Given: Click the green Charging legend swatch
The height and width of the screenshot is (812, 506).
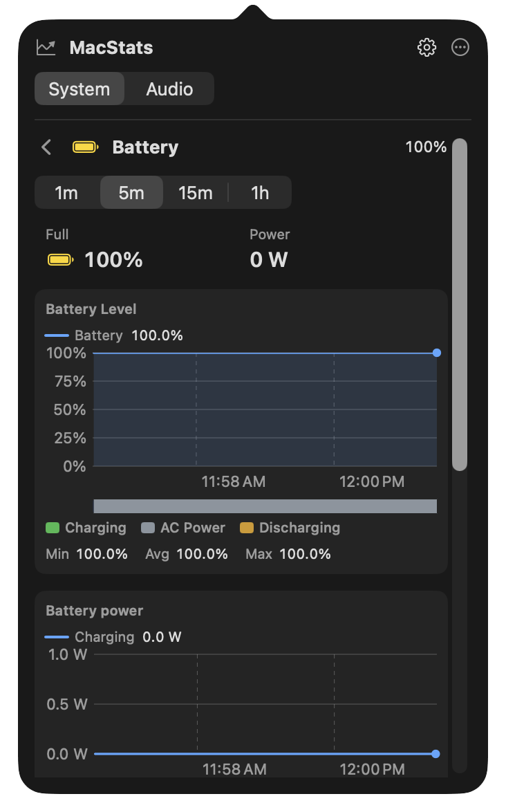Looking at the screenshot, I should point(53,528).
